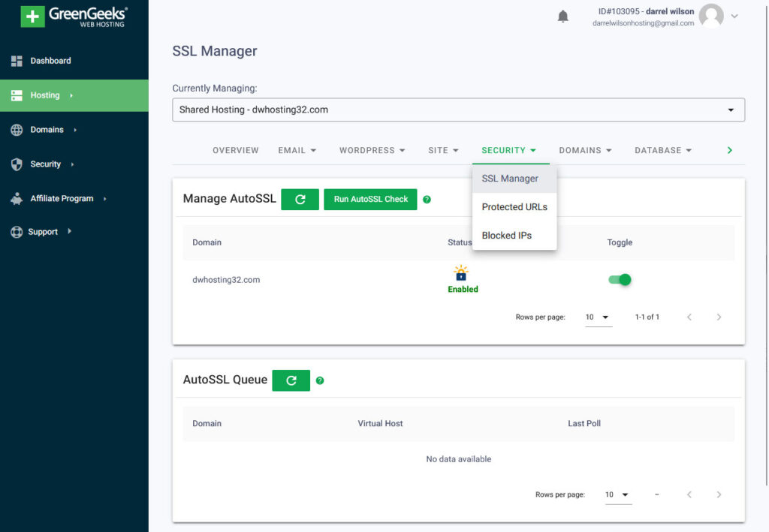
Task: Select Protected URLs menu item
Action: [514, 207]
